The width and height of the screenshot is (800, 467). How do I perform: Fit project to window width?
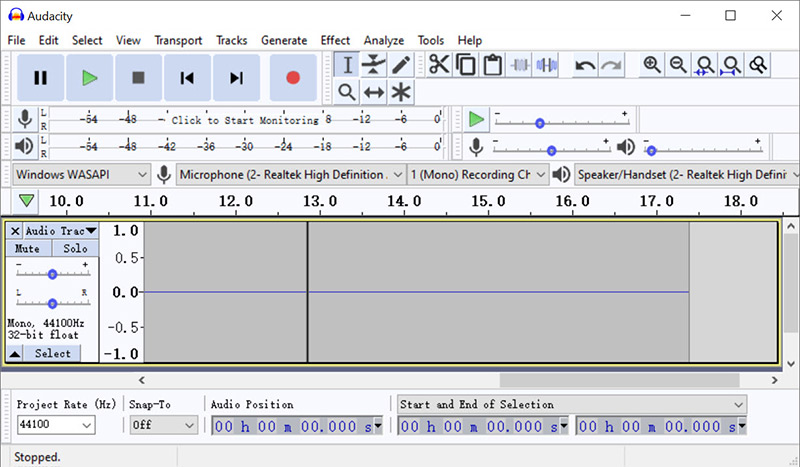732,65
